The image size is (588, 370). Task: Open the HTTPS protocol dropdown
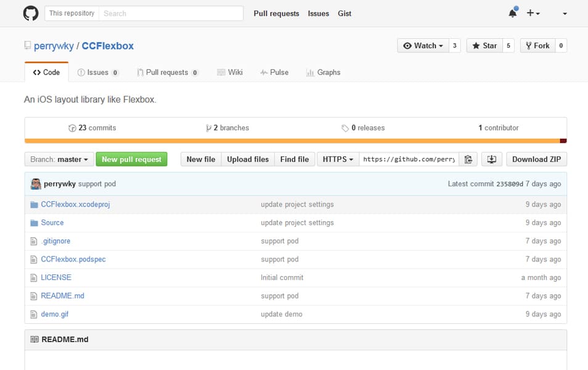(x=338, y=159)
